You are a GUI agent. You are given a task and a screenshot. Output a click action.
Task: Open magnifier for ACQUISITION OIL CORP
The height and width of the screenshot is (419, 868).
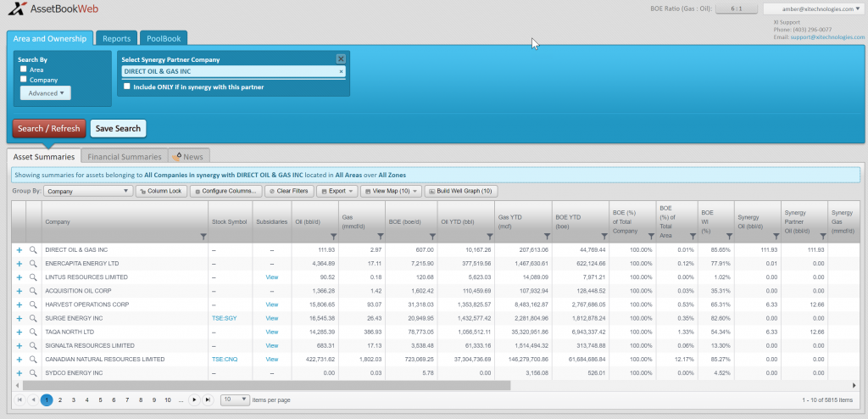click(x=33, y=291)
